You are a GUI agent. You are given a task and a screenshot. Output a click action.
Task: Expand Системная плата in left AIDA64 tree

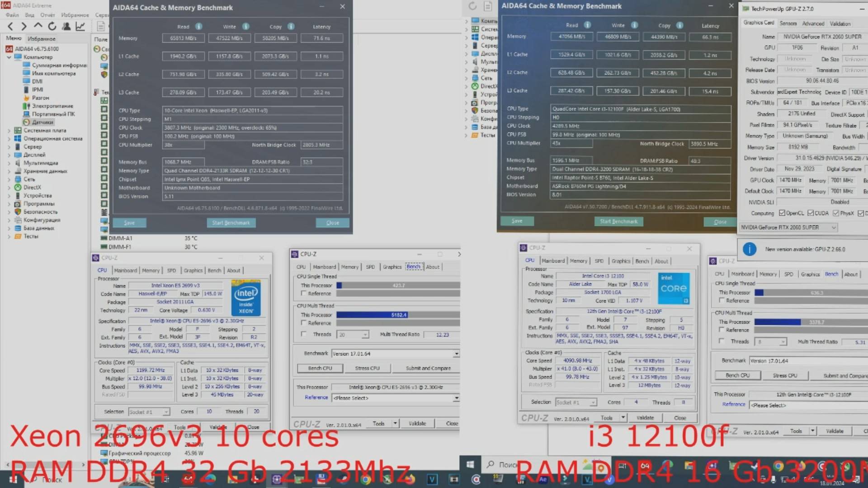click(x=9, y=131)
